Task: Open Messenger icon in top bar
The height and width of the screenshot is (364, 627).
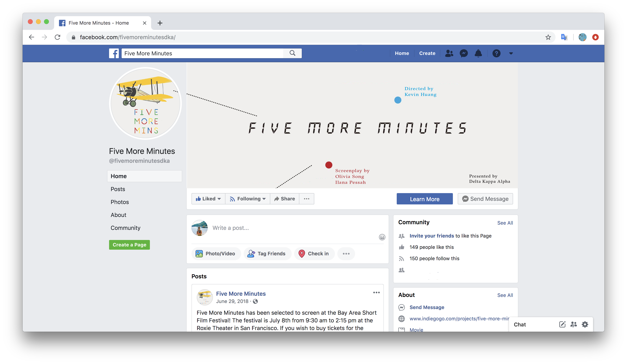Action: [464, 53]
